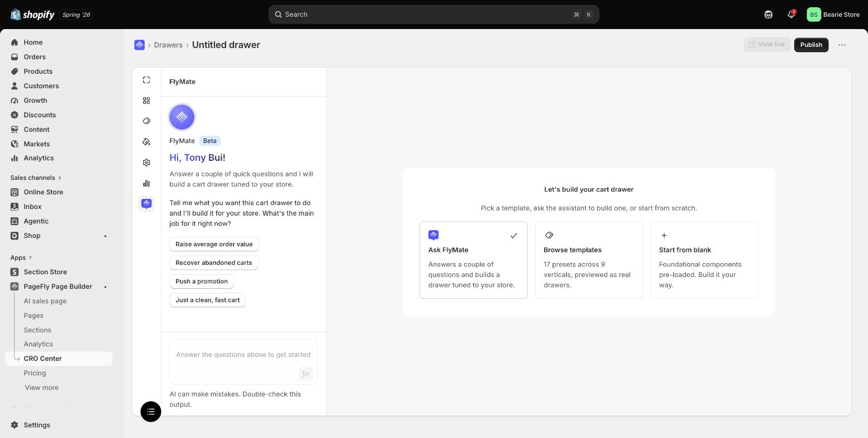Open the three-dots more actions menu
Image resolution: width=868 pixels, height=438 pixels.
[842, 45]
